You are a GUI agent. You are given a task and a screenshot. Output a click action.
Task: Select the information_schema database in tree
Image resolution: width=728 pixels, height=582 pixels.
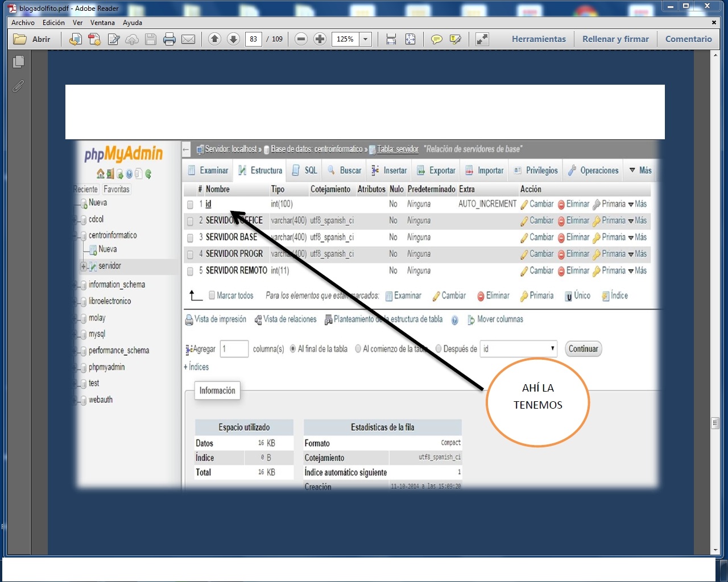pos(117,285)
